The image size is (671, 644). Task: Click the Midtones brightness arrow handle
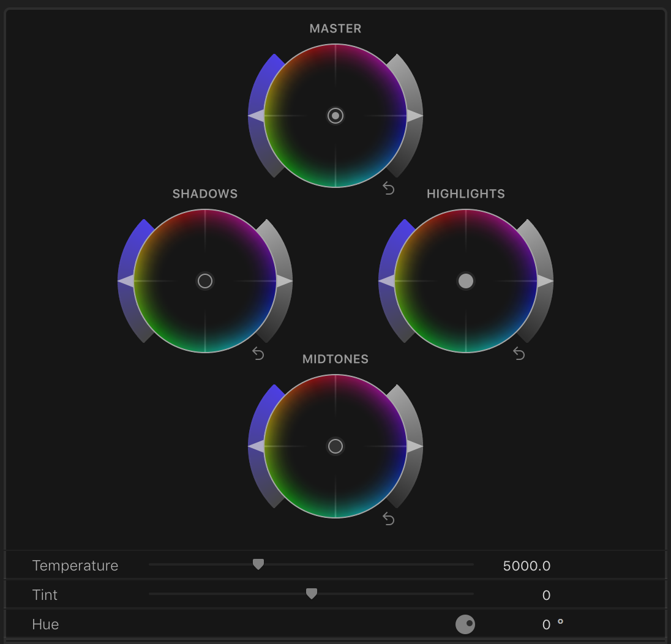point(415,446)
